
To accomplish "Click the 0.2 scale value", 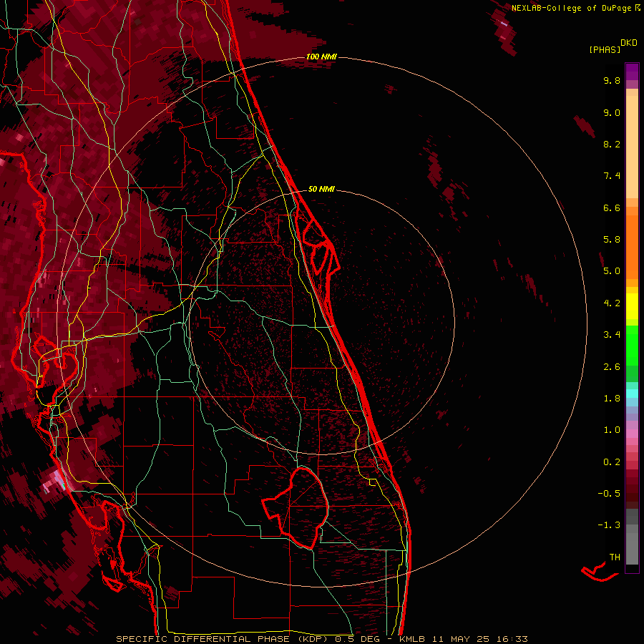I will tap(612, 462).
